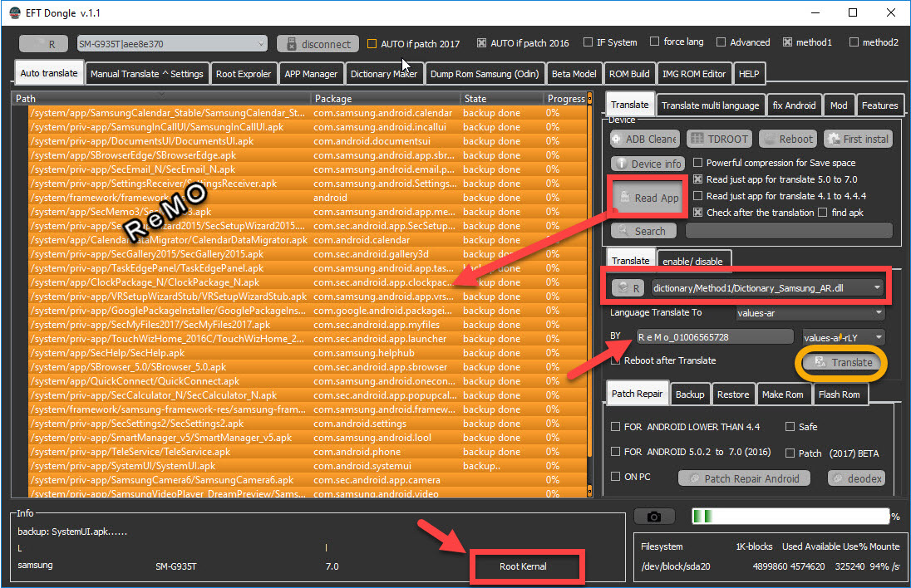Click the Package column header
The height and width of the screenshot is (588, 911).
pos(386,99)
